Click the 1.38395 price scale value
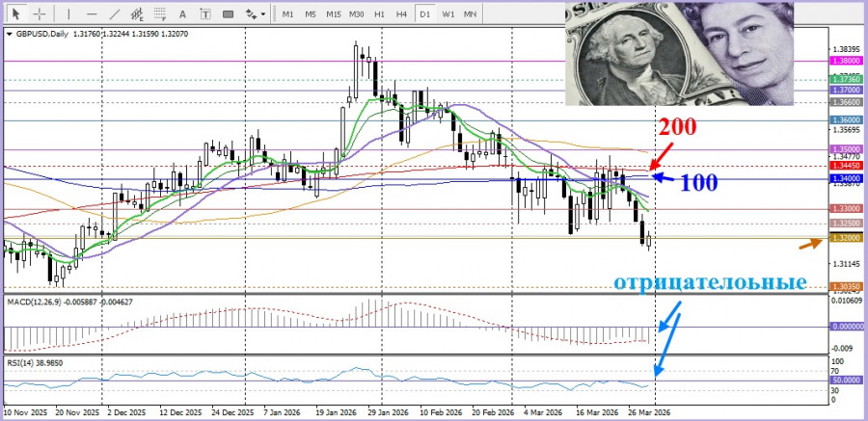This screenshot has width=868, height=421. pos(847,49)
